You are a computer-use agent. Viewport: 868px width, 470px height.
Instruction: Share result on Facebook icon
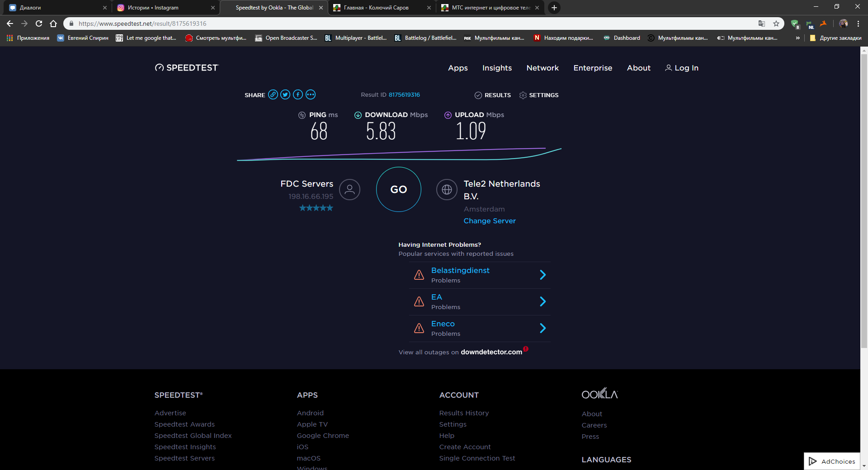coord(298,94)
